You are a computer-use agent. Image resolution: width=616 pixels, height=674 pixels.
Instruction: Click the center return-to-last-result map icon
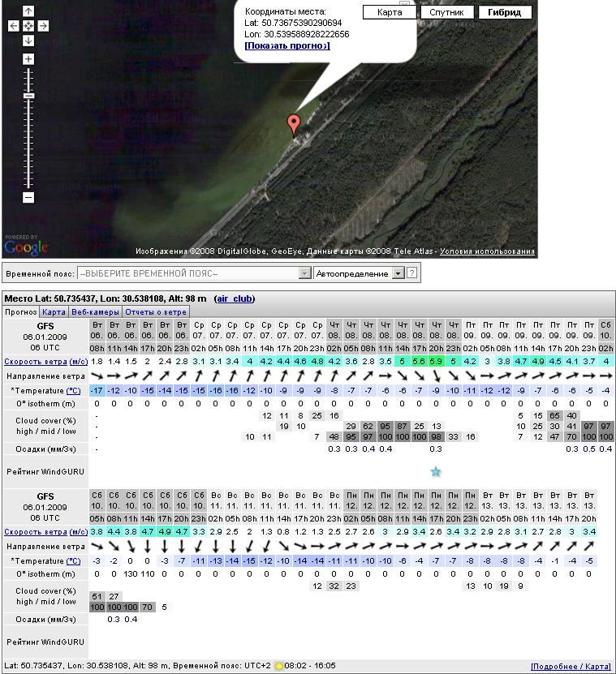pyautogui.click(x=28, y=26)
